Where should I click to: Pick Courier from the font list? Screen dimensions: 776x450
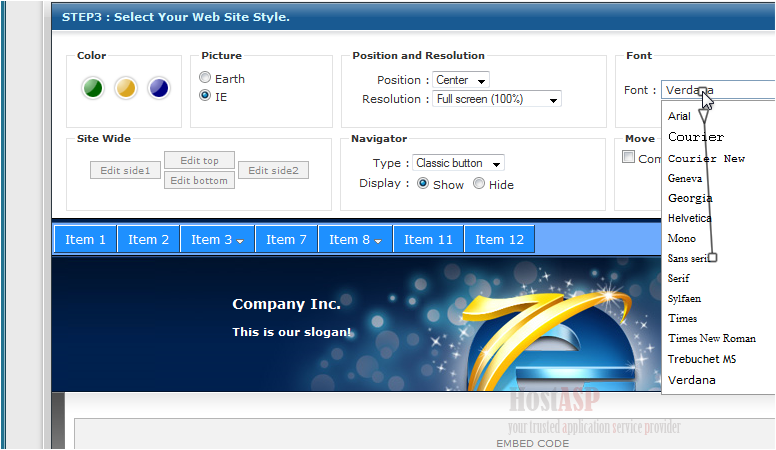696,137
